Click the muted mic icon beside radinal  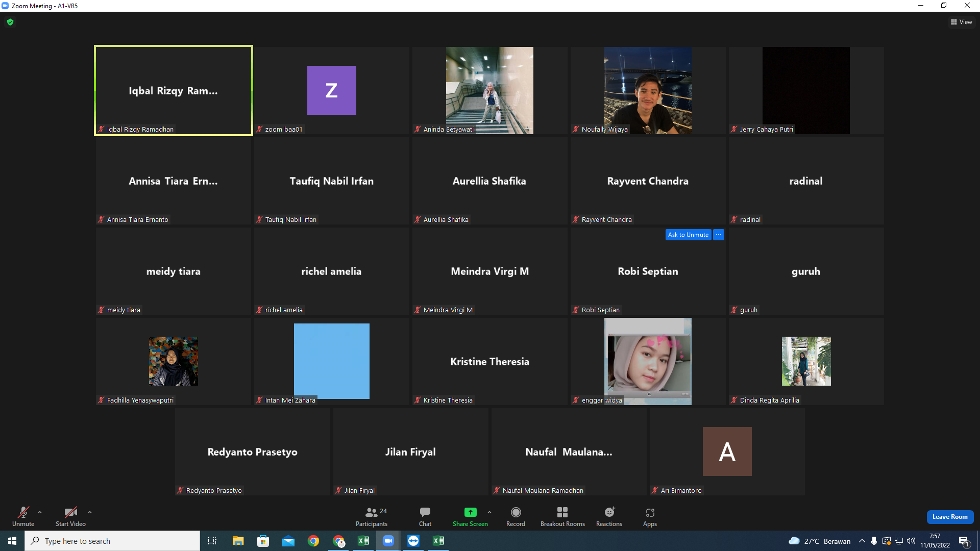click(x=734, y=220)
